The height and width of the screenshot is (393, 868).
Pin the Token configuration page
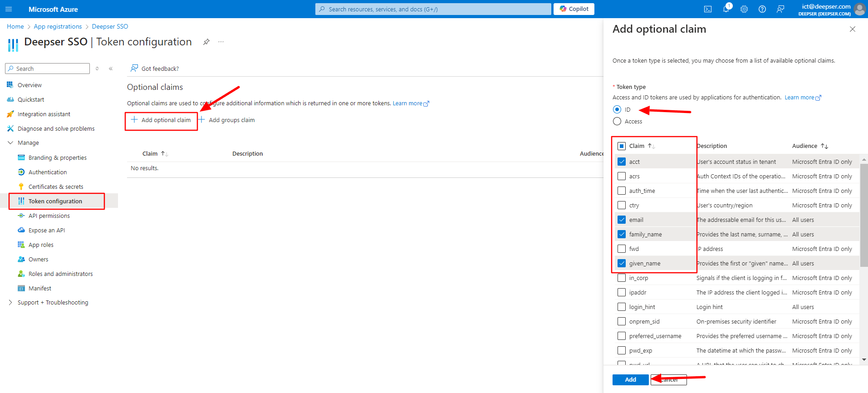(x=206, y=42)
